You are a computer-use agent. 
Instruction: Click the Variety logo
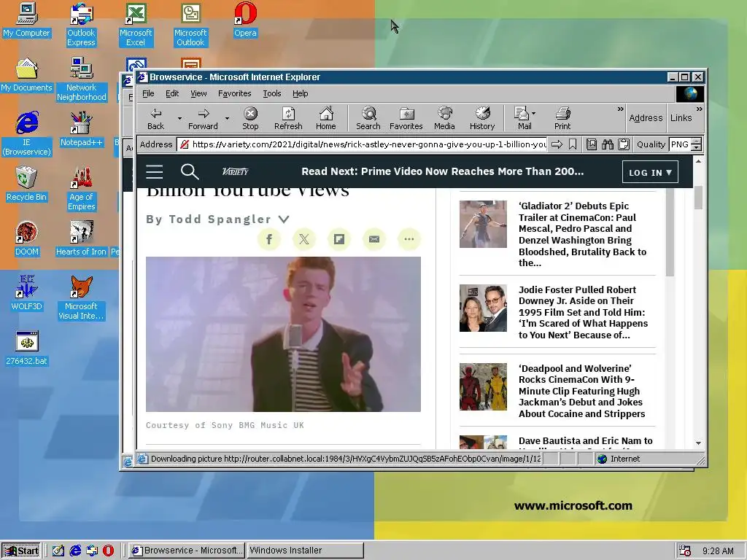click(x=236, y=171)
